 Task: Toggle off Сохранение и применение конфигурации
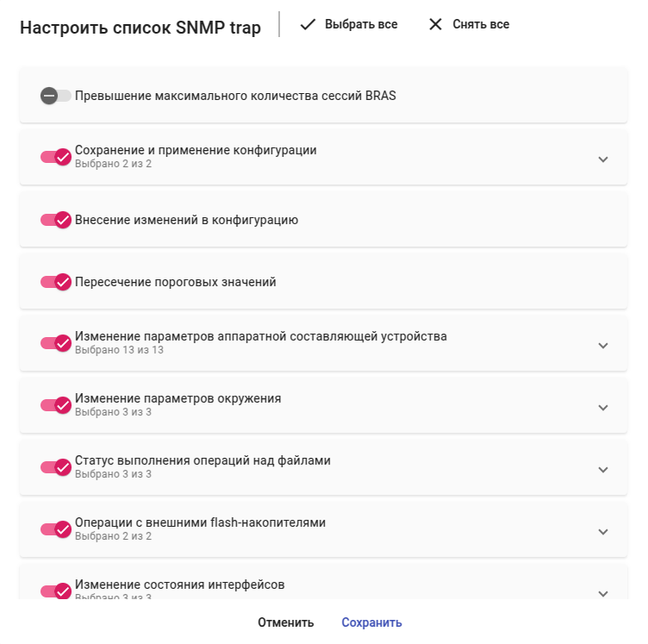pyautogui.click(x=55, y=157)
